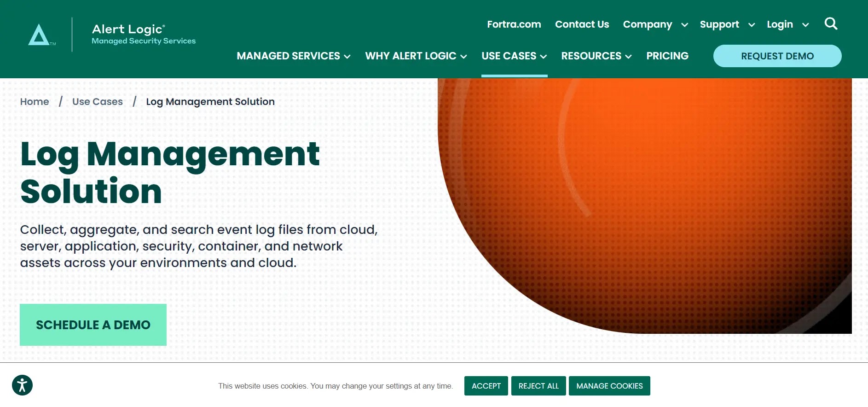Expand the Resources menu
Viewport: 868px width, 407px height.
pyautogui.click(x=596, y=56)
